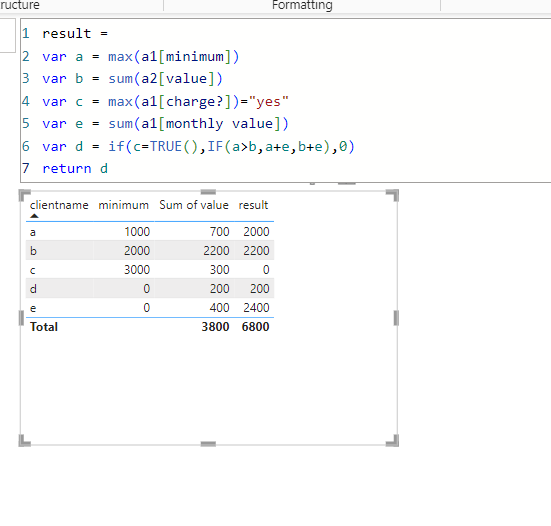Click result value 2400 in row e
Screen dimensions: 551x526
click(256, 308)
